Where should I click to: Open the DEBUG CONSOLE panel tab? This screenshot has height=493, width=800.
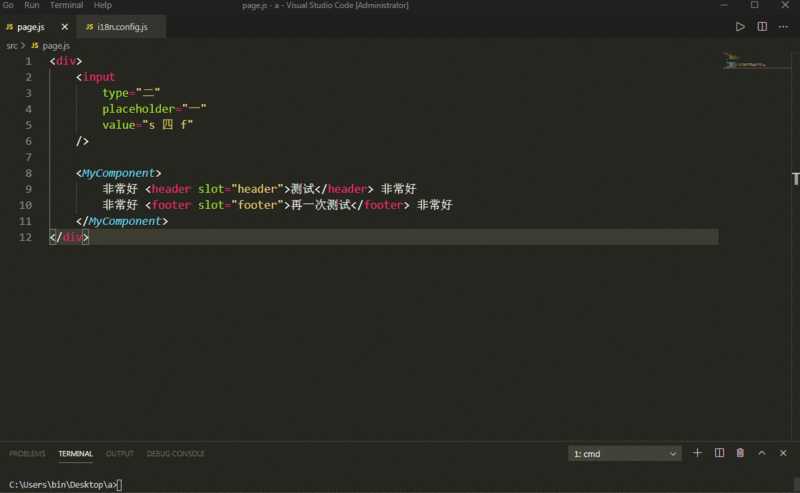pyautogui.click(x=176, y=453)
